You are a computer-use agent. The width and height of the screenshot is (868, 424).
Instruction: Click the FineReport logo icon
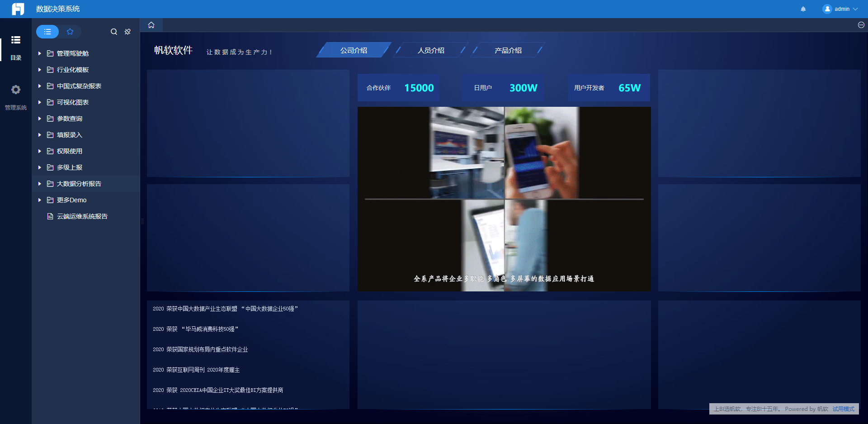(18, 9)
